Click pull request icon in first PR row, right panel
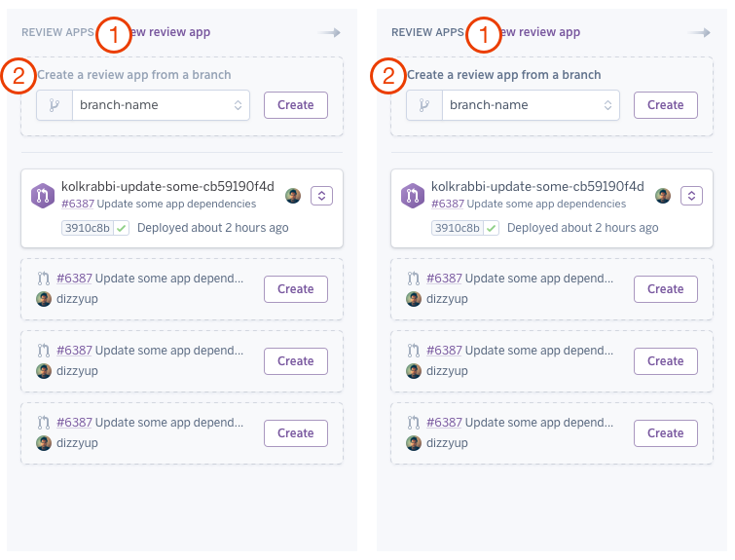The image size is (735, 560). pos(414,279)
